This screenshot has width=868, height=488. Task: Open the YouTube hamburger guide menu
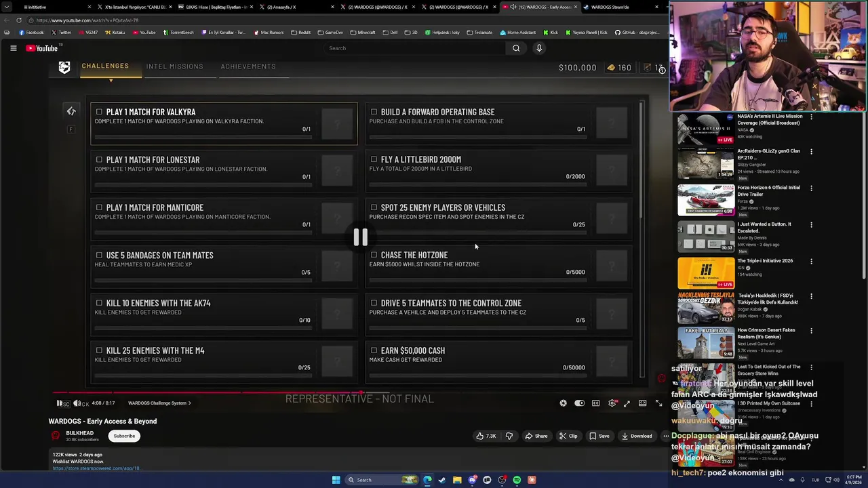(x=13, y=48)
